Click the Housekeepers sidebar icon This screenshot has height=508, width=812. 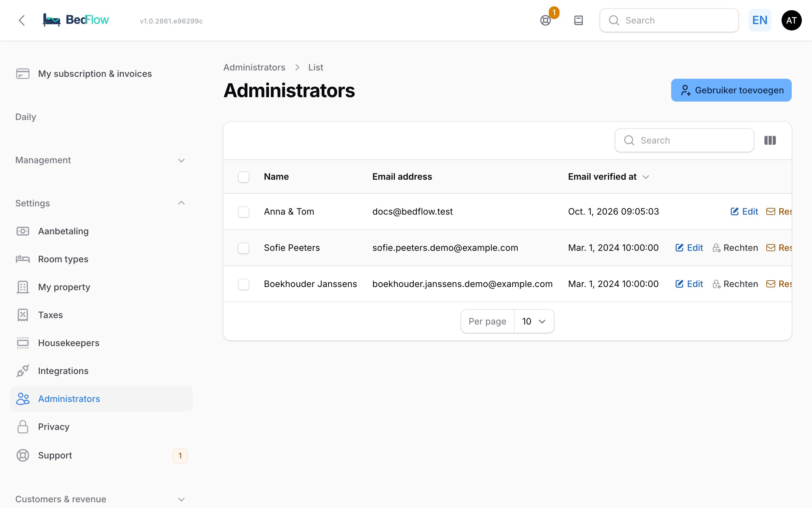(23, 343)
